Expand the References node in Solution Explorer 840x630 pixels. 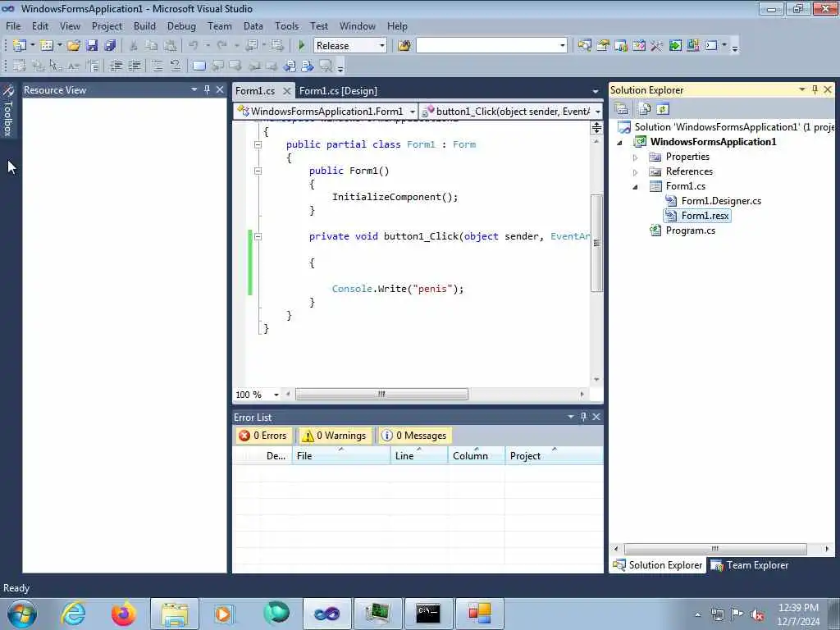tap(636, 172)
